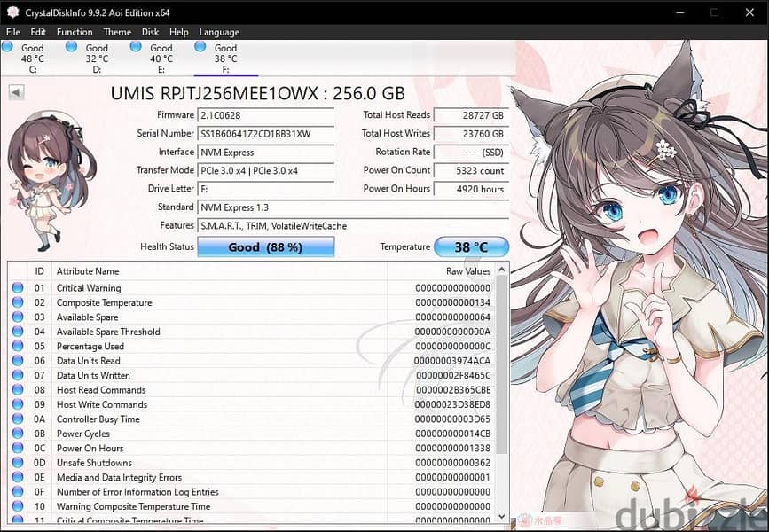Click the status dot for Controller Busy Time
Image resolution: width=769 pixels, height=532 pixels.
coord(18,419)
